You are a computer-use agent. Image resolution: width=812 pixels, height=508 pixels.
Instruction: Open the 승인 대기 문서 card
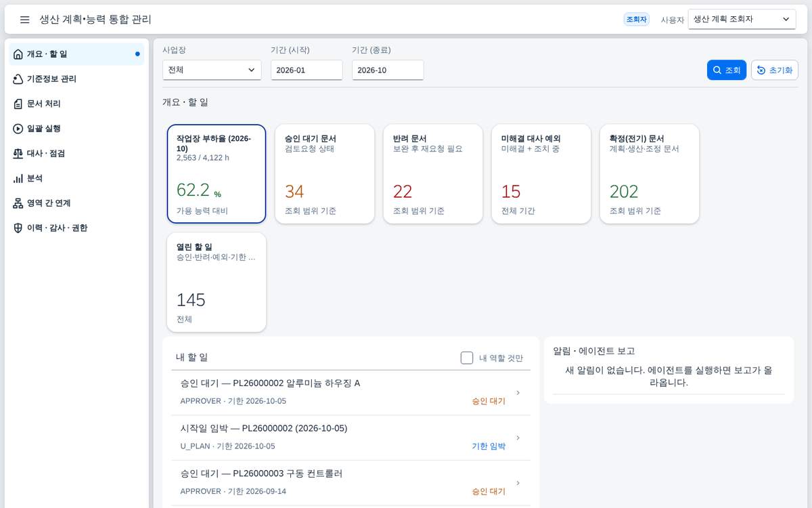pos(325,173)
